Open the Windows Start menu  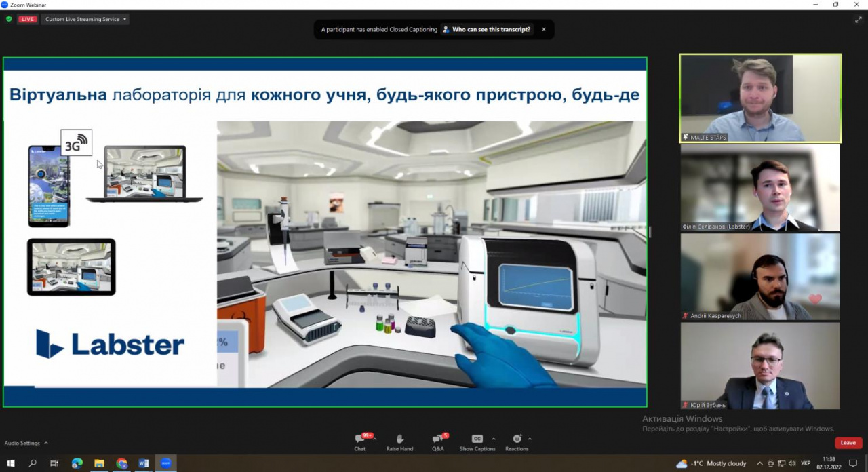11,463
